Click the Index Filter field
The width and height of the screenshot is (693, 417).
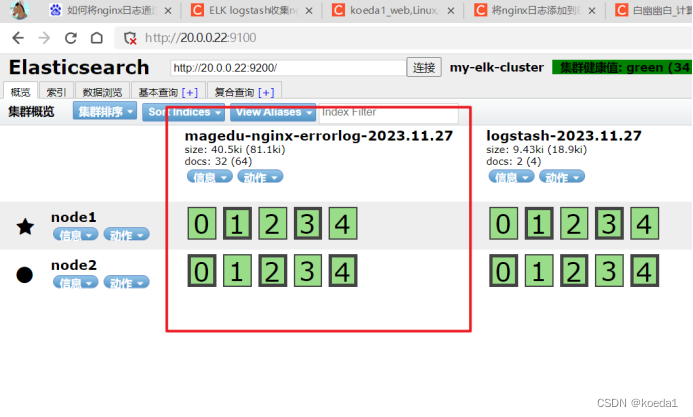[x=388, y=112]
